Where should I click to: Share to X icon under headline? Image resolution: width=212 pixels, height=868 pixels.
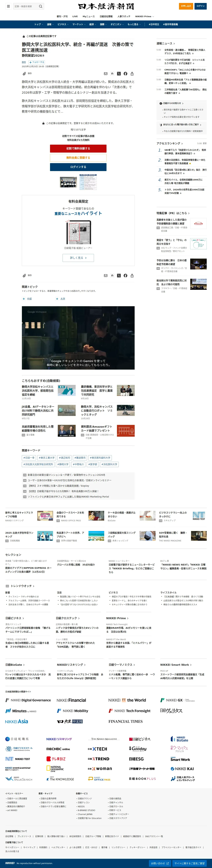(119, 73)
